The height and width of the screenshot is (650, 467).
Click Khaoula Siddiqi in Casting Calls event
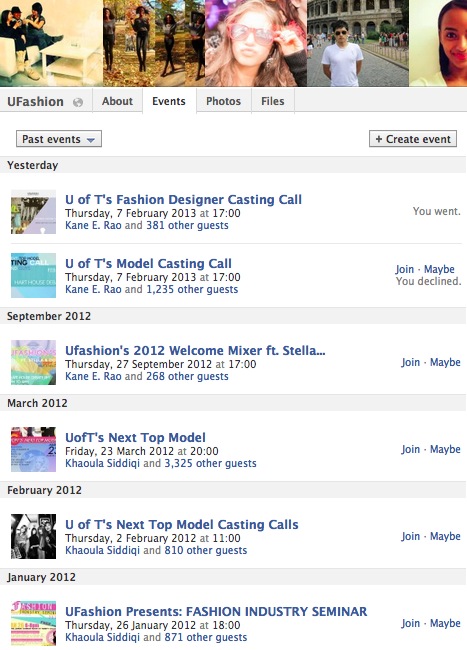click(102, 551)
